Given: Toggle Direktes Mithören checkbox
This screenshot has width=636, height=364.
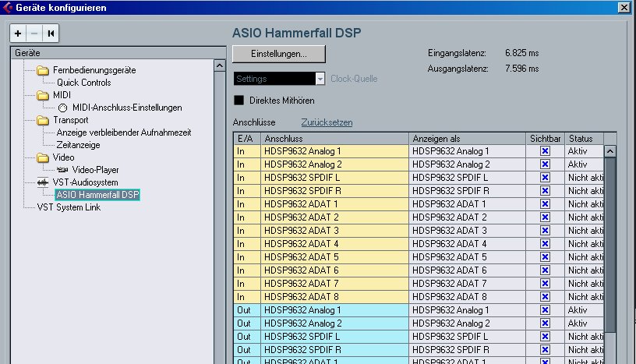Looking at the screenshot, I should 239,101.
